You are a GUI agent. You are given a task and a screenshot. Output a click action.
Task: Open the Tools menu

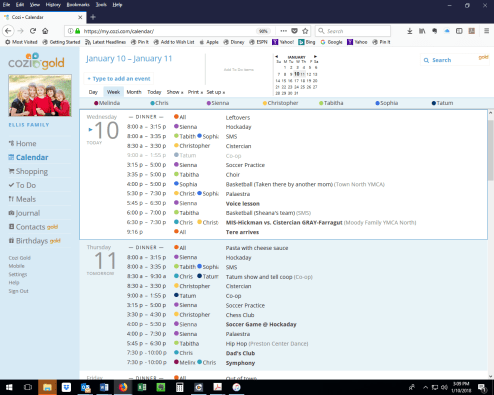tap(101, 5)
